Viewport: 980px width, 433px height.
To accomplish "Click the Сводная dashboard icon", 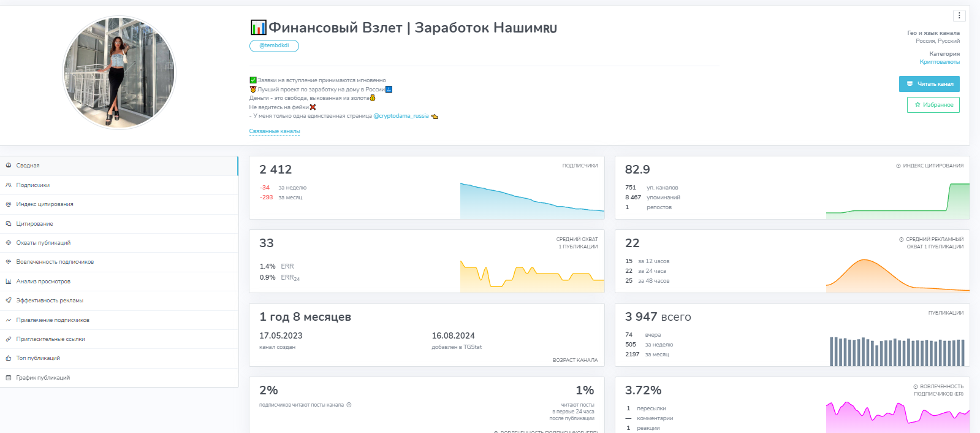I will 9,166.
